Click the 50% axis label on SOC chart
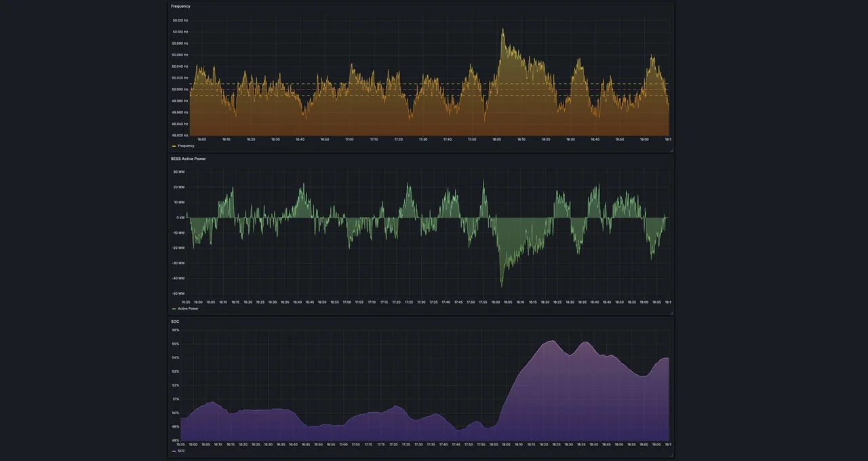The height and width of the screenshot is (461, 868). [176, 413]
